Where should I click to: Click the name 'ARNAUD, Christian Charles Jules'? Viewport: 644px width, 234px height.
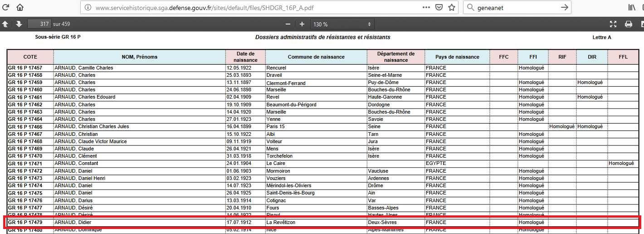(x=92, y=126)
